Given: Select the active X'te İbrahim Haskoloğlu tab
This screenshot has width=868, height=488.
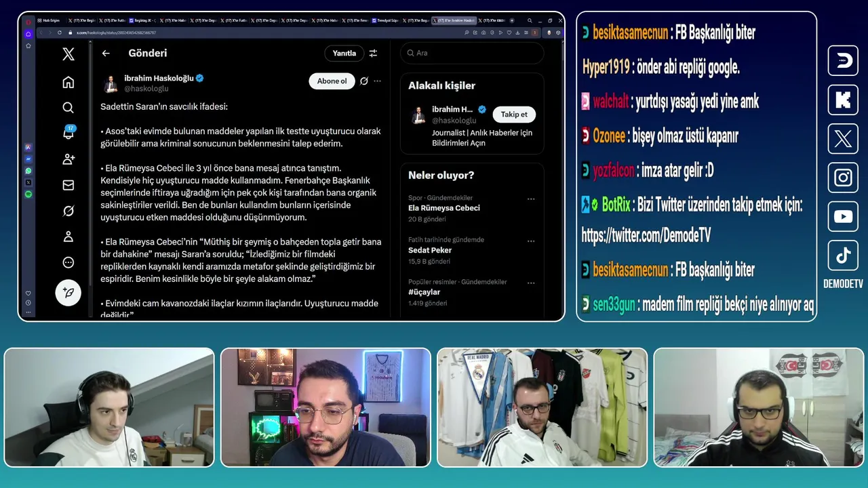Looking at the screenshot, I should point(454,21).
